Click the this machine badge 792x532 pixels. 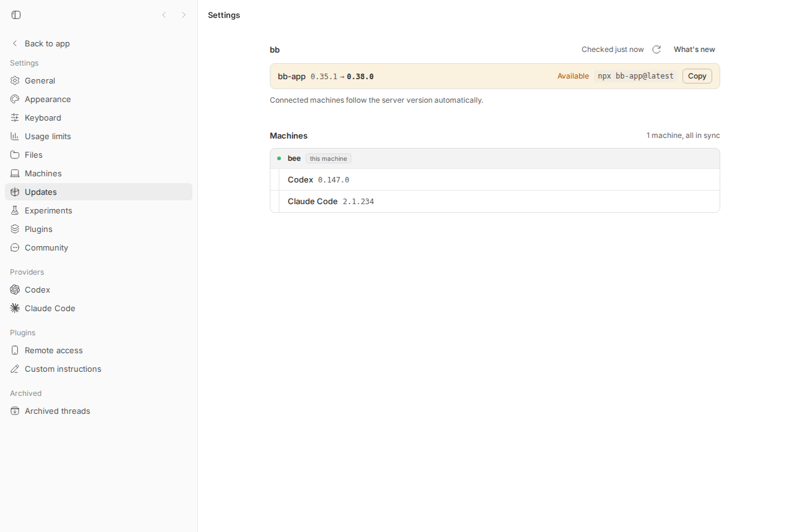tap(329, 158)
